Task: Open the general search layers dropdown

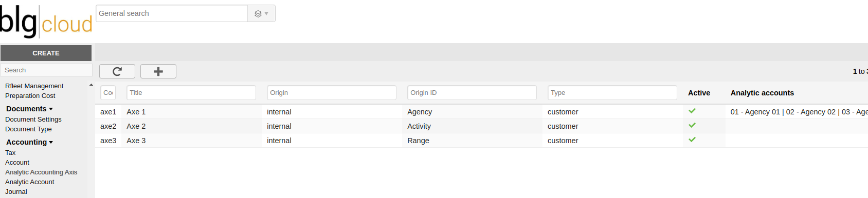Action: coord(262,13)
